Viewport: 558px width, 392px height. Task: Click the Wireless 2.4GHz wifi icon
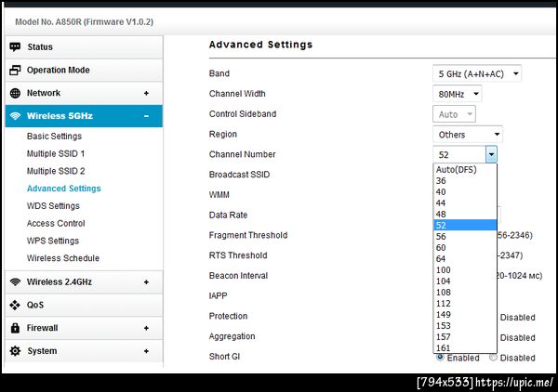[x=15, y=282]
